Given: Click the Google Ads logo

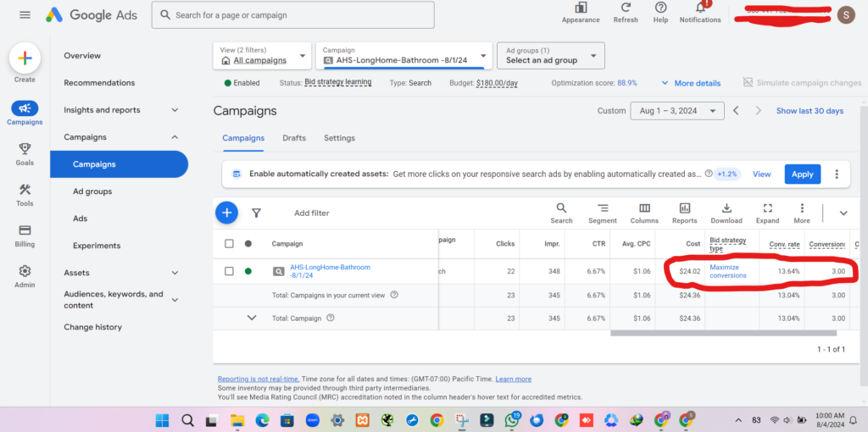Looking at the screenshot, I should pos(91,15).
